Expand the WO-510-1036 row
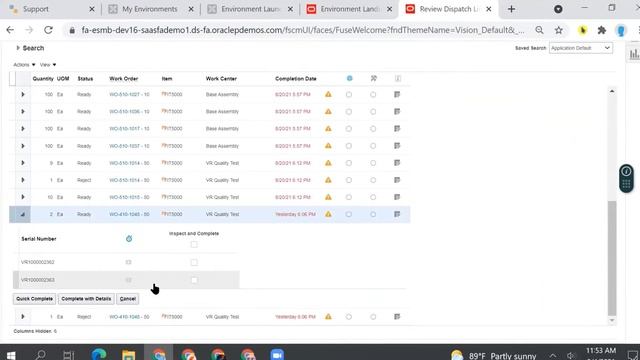The width and height of the screenshot is (640, 360). point(23,111)
